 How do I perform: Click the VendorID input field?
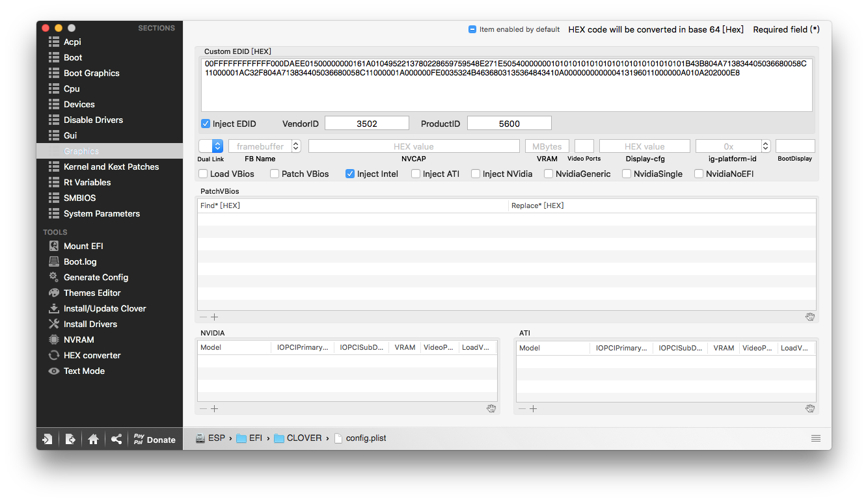(367, 123)
